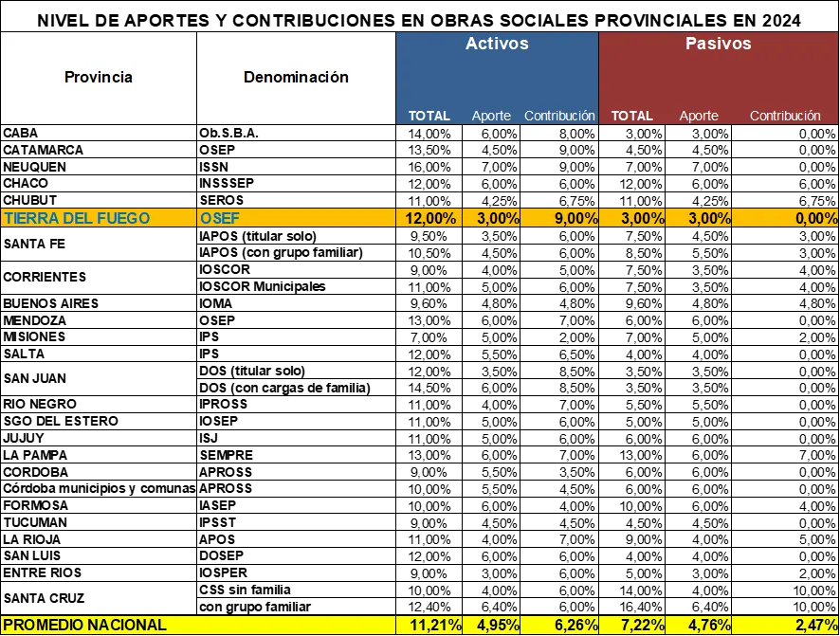Select the Aporte subheader under Pasivos
Viewport: 840px width, 636px height.
pyautogui.click(x=699, y=116)
